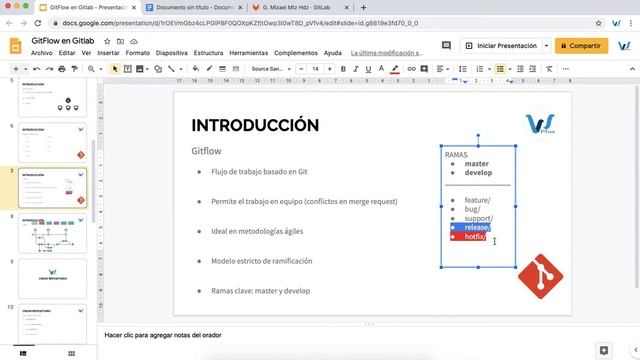
Task: Open line spacing options
Action: [x=462, y=69]
